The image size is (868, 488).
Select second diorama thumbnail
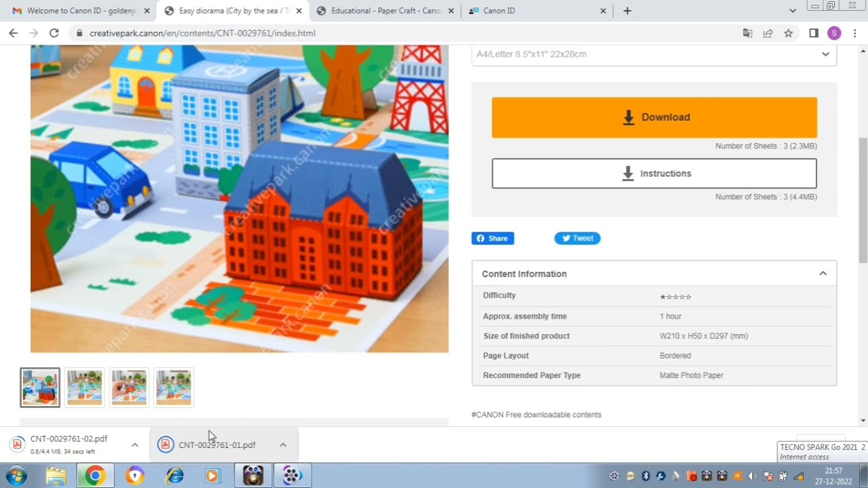pos(85,388)
